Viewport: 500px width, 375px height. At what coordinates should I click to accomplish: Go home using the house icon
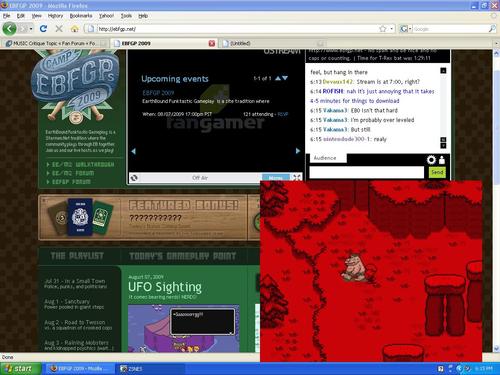point(75,29)
